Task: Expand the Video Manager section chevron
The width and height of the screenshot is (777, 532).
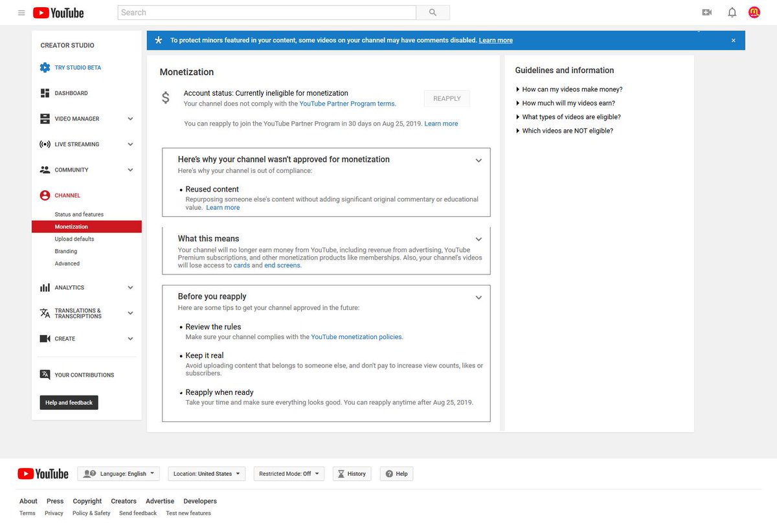Action: [130, 119]
